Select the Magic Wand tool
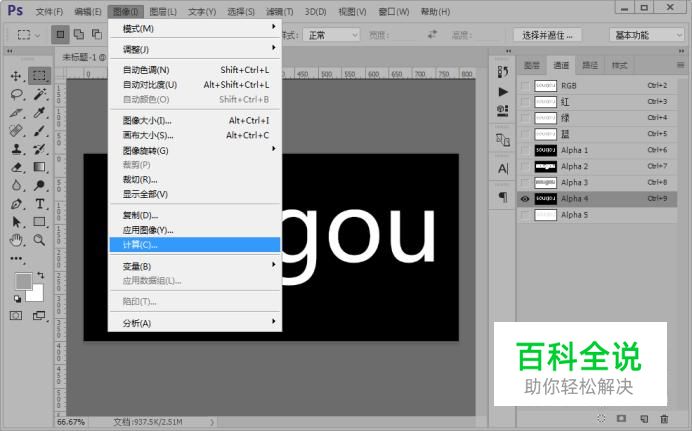Screen dimensions: 692x431 tap(39, 94)
